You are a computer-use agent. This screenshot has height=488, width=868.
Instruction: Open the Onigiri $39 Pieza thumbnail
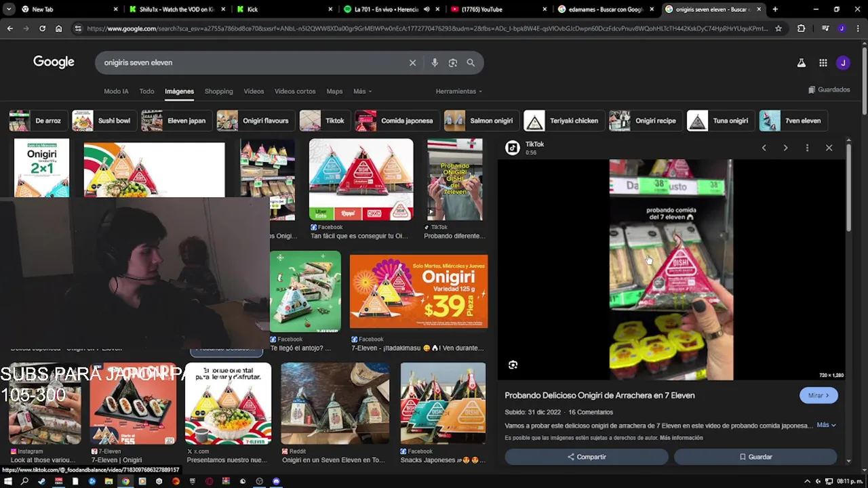click(418, 291)
